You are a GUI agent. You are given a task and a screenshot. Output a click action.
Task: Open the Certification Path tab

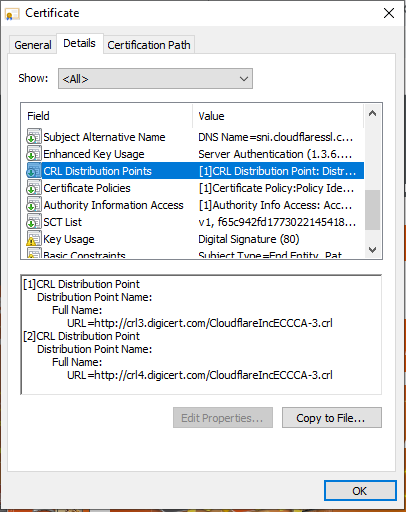149,45
